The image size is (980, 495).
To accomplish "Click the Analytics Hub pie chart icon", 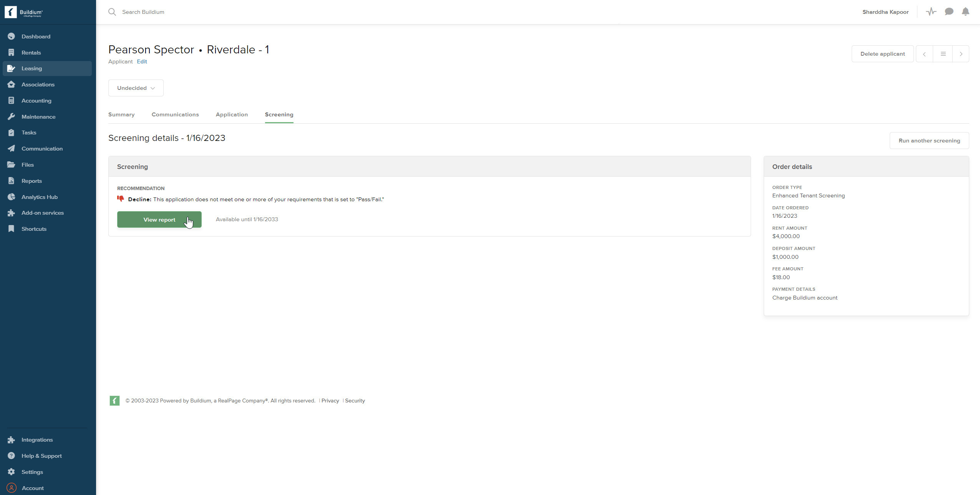I will tap(12, 197).
